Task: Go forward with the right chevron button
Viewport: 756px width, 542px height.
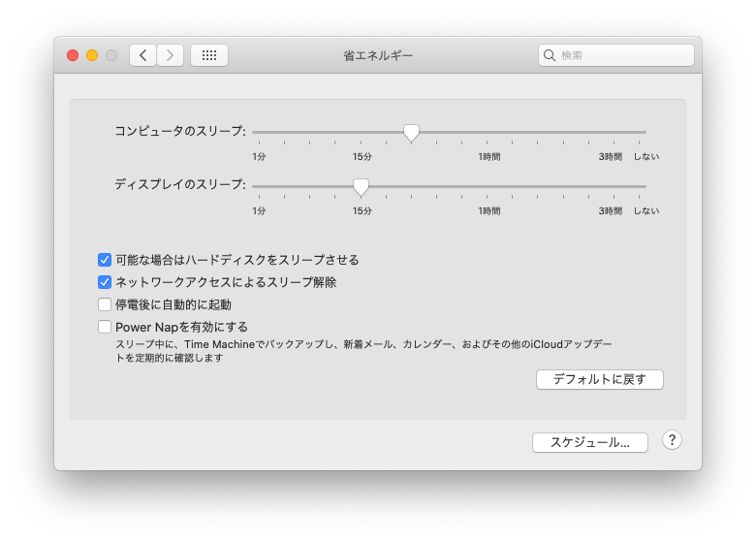Action: (170, 55)
